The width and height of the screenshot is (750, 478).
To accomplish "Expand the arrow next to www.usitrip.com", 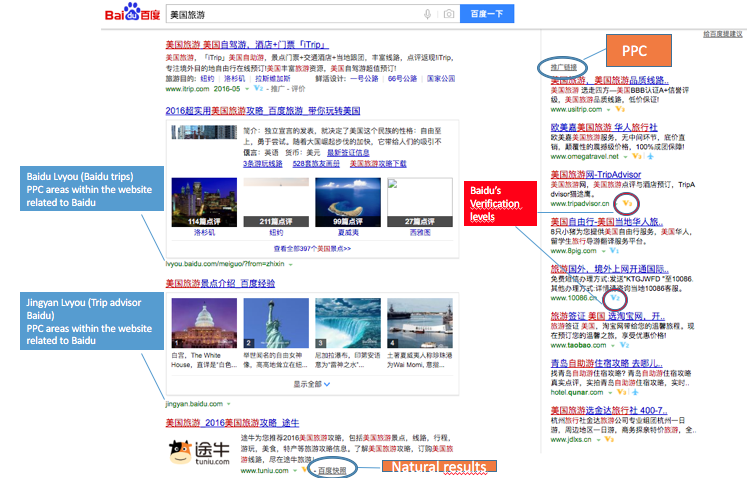I will point(608,110).
